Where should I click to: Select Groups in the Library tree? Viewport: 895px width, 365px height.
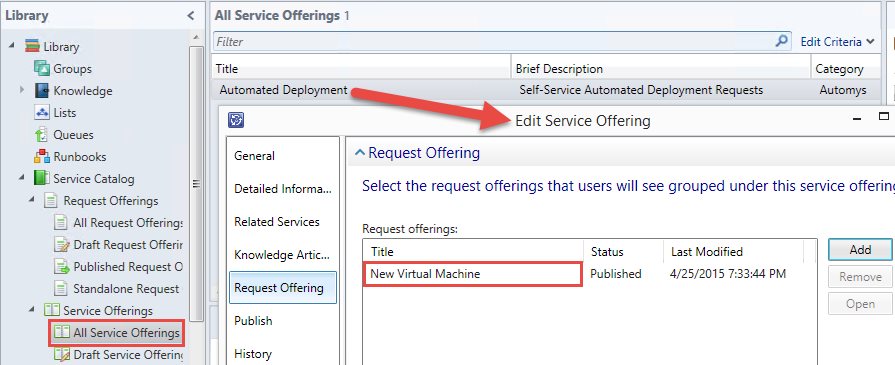[x=72, y=68]
